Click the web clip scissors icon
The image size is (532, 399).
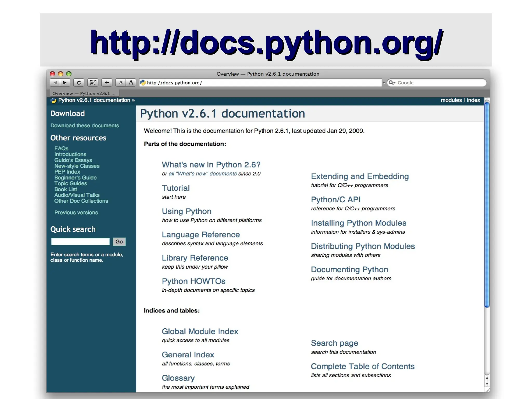pyautogui.click(x=93, y=83)
